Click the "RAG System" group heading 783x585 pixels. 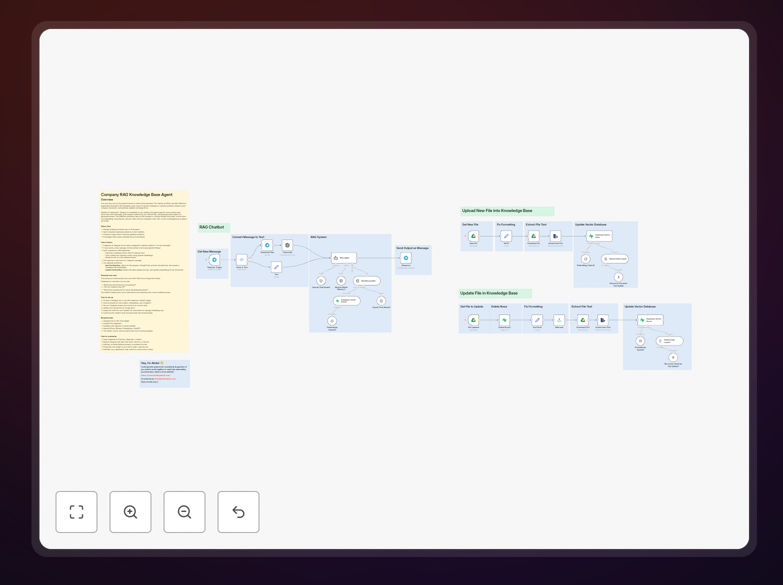pos(319,237)
